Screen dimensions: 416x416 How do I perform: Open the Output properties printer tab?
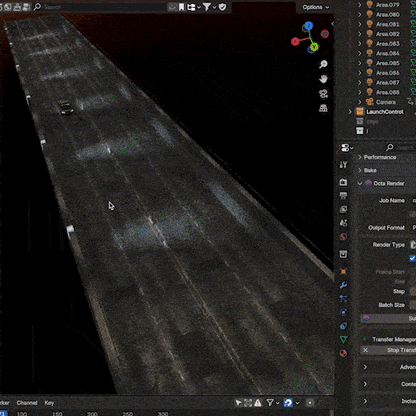coord(343,196)
